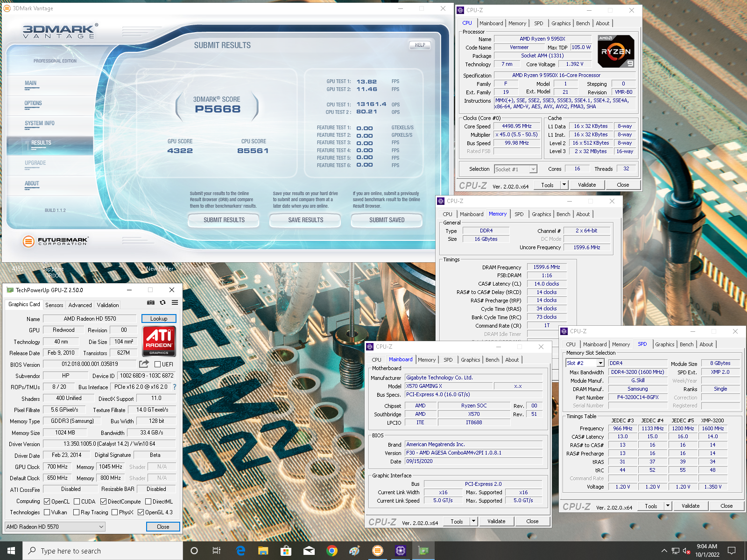The height and width of the screenshot is (560, 747).
Task: Open the Socket #1 selection dropdown
Action: coord(516,169)
